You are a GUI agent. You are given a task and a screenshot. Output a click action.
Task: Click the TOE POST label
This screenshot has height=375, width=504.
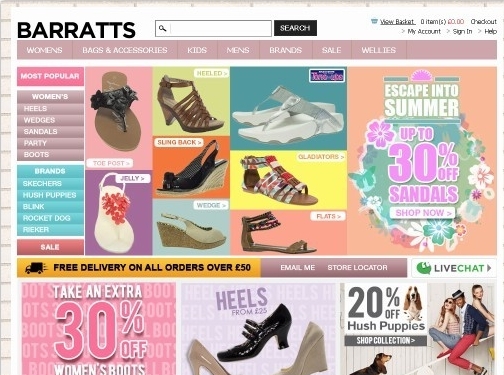tap(110, 163)
